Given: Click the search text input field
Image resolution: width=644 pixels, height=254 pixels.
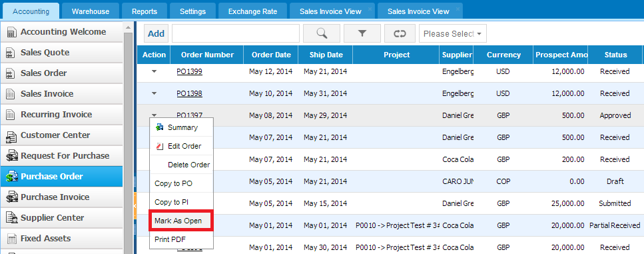Looking at the screenshot, I should [236, 34].
